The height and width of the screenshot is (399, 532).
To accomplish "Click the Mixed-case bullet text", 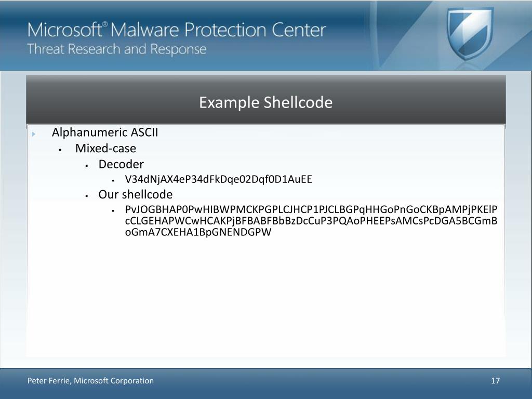I will coord(105,148).
